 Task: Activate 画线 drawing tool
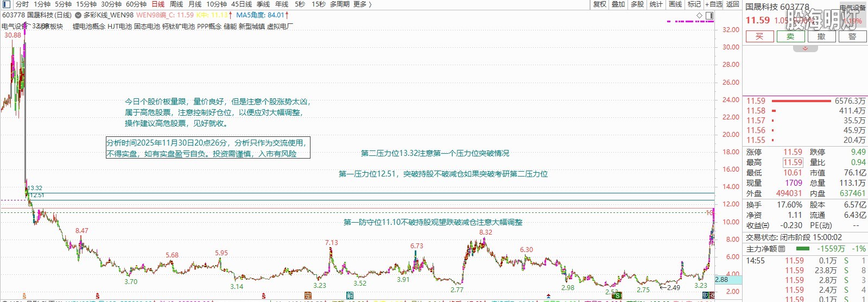(x=675, y=4)
